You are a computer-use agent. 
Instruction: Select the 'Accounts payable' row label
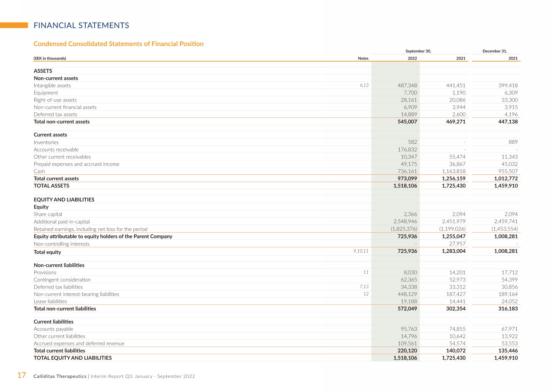[54, 329]
